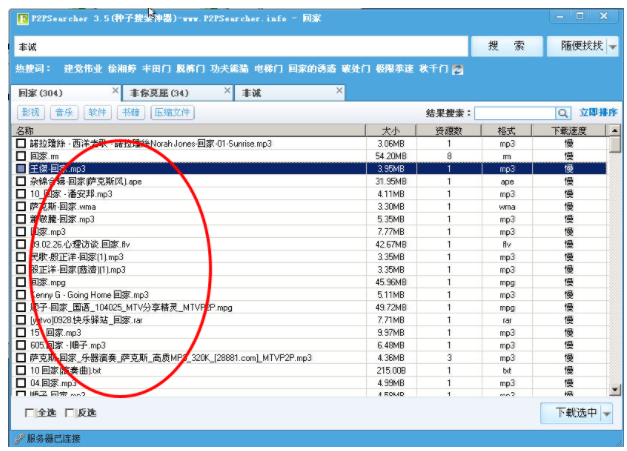Click the search magnifier icon beside 结果搜索
The height and width of the screenshot is (451, 627).
(563, 114)
